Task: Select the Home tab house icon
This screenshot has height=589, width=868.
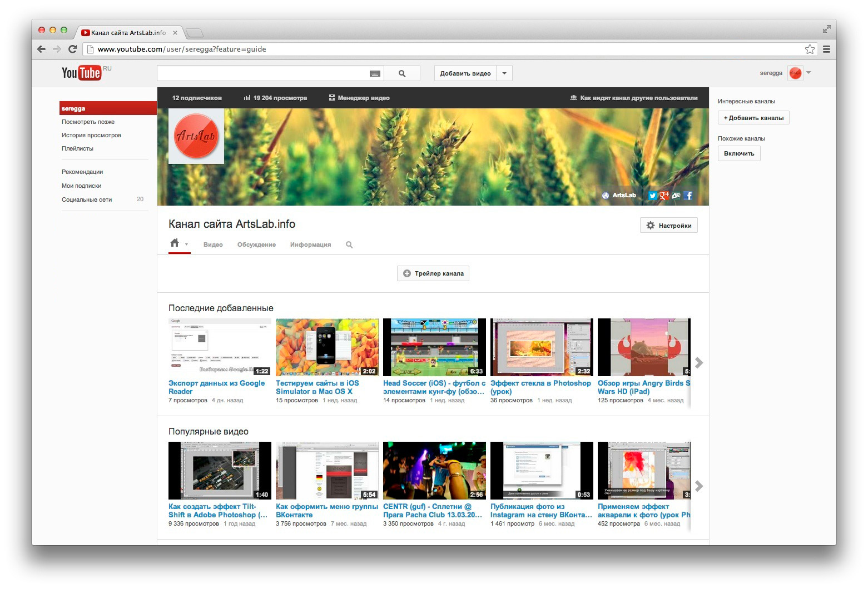Action: click(x=175, y=243)
